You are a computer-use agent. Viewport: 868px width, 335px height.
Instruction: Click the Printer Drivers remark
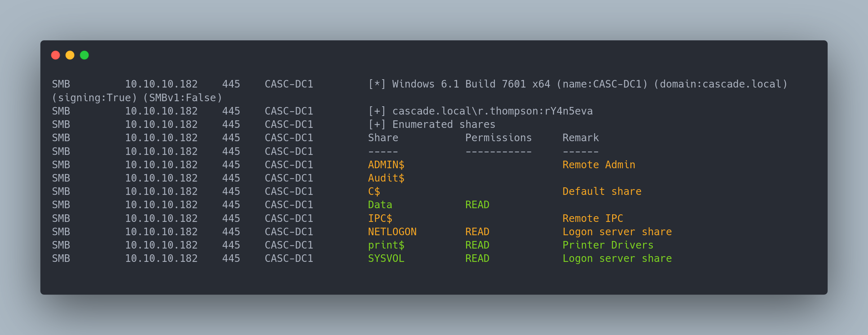pyautogui.click(x=608, y=245)
